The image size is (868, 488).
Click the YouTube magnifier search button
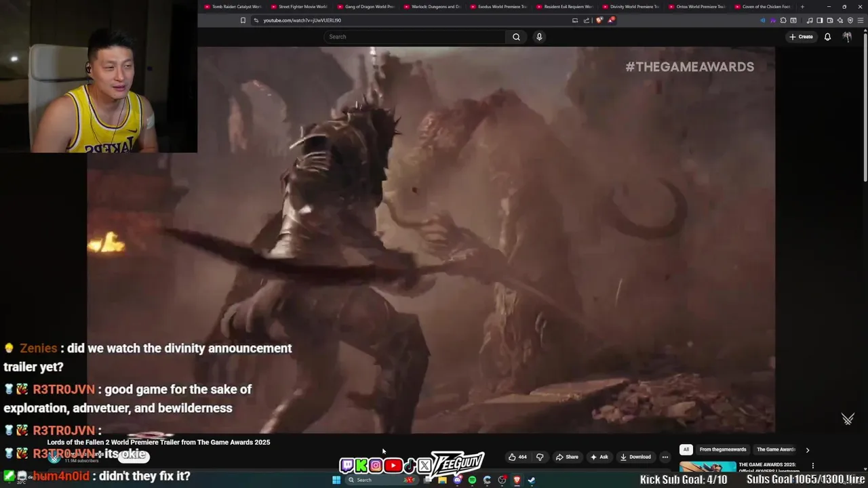click(x=516, y=37)
